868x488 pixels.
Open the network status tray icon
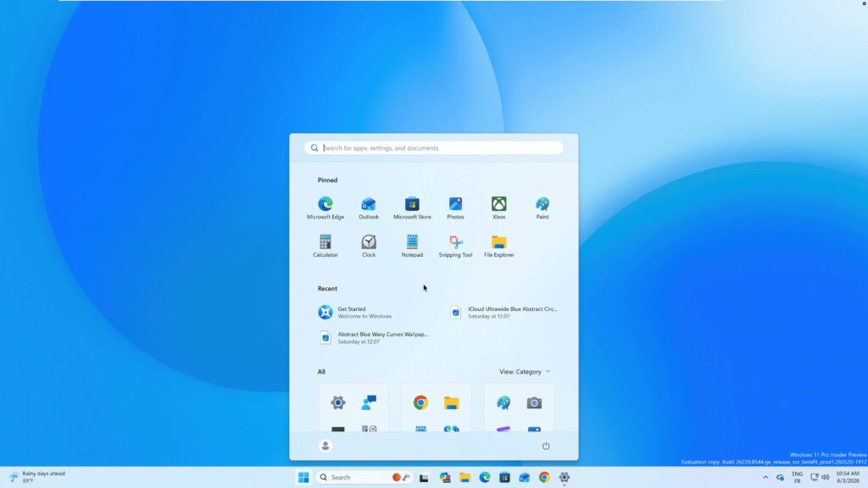(x=815, y=477)
